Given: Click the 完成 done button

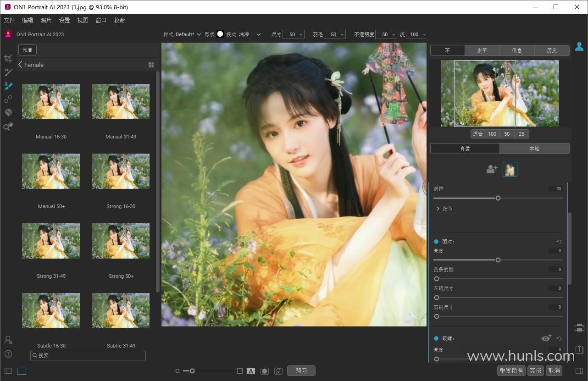Looking at the screenshot, I should (x=535, y=370).
